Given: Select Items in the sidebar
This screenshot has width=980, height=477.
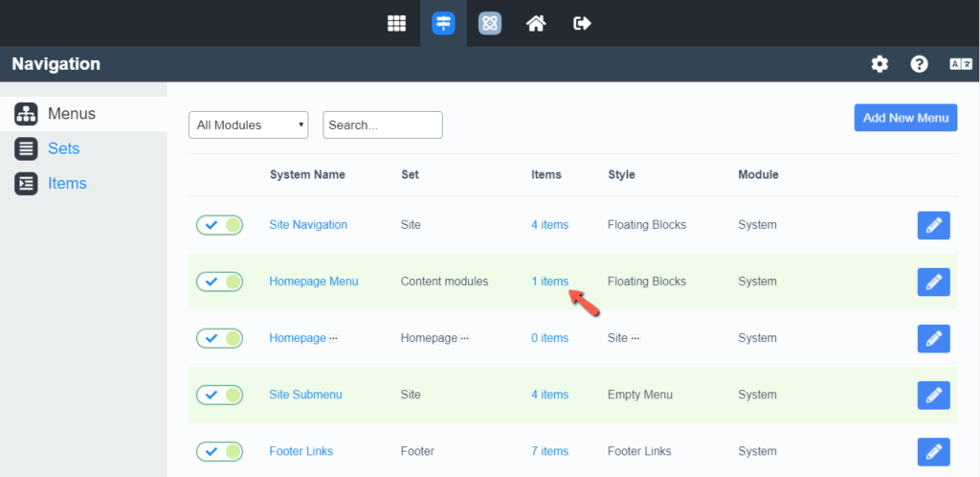Looking at the screenshot, I should (x=67, y=183).
